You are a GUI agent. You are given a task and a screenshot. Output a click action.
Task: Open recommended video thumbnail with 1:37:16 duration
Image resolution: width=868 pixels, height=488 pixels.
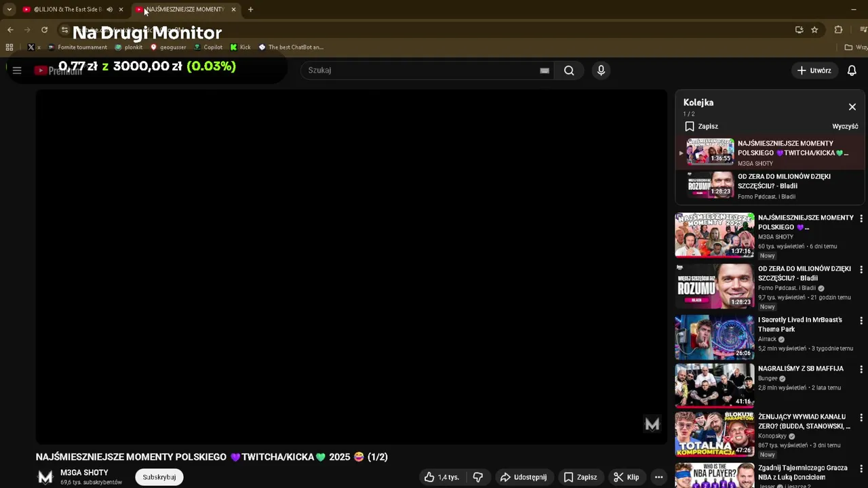[x=714, y=235]
